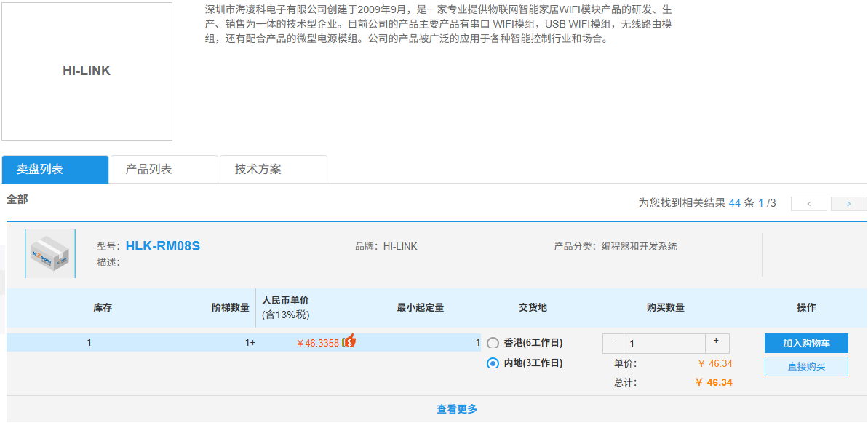This screenshot has width=868, height=423.
Task: Click the HI-LINK brand logo box
Action: 87,71
